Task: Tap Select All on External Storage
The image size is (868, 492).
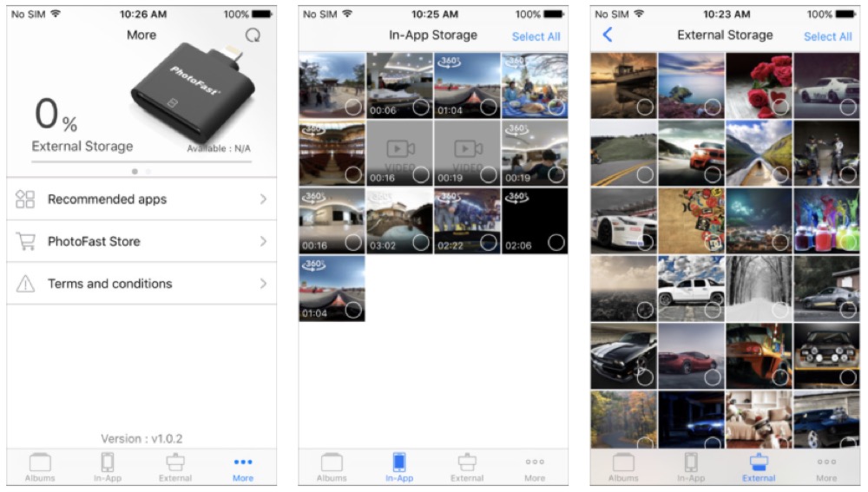Action: pos(827,36)
